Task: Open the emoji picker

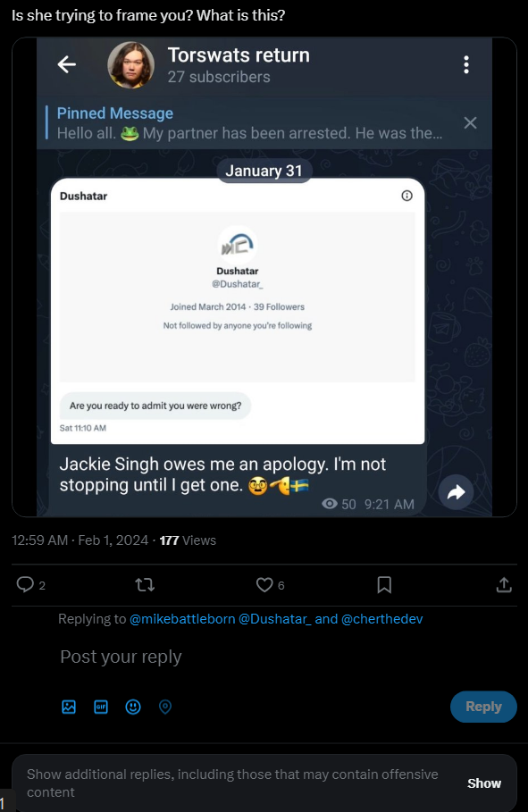Action: pyautogui.click(x=133, y=707)
